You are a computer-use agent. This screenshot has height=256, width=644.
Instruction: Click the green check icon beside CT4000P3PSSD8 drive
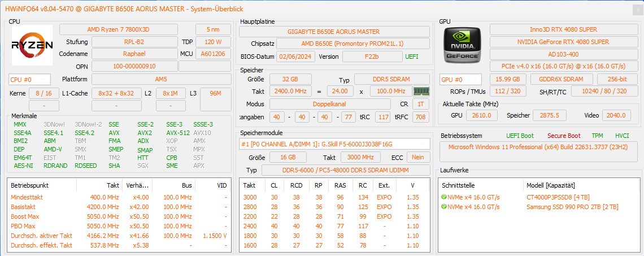tap(443, 197)
